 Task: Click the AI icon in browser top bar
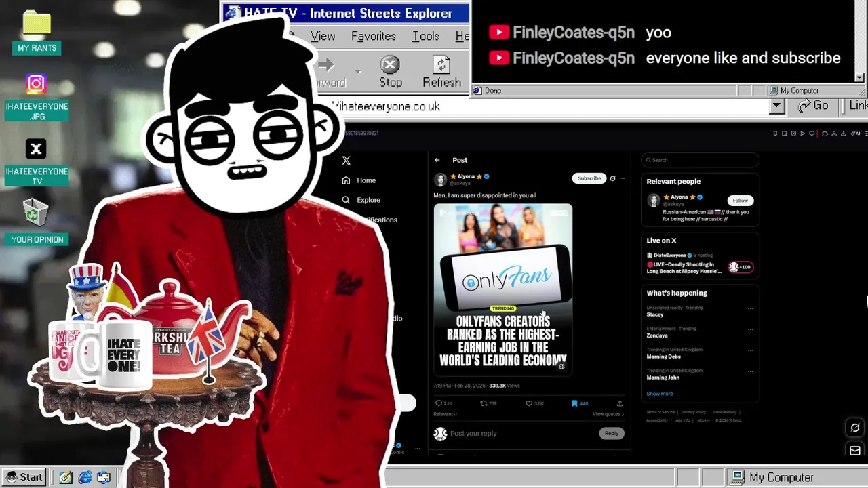click(855, 134)
